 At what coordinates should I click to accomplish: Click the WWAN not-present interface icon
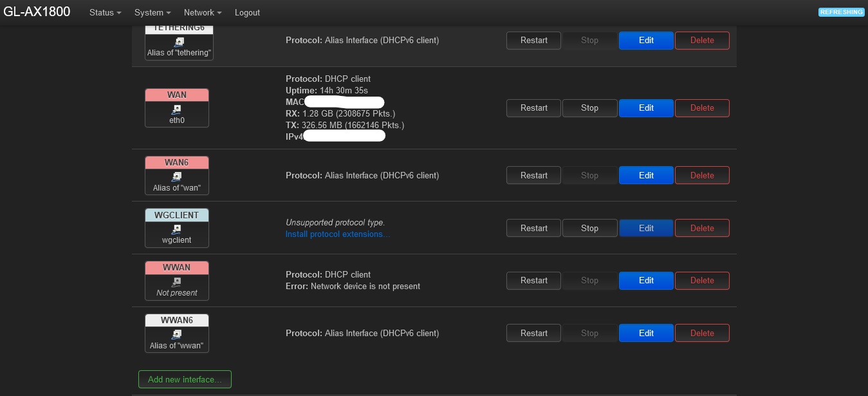click(x=177, y=281)
